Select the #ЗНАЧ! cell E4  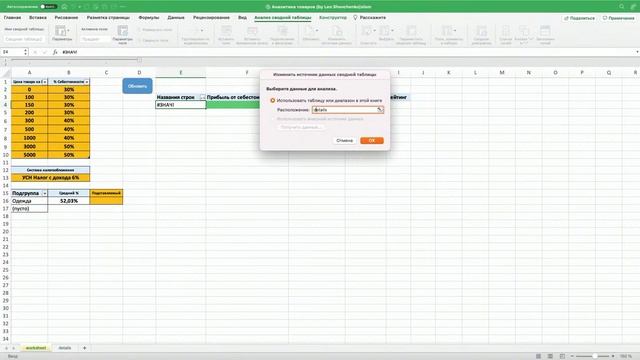tap(180, 105)
